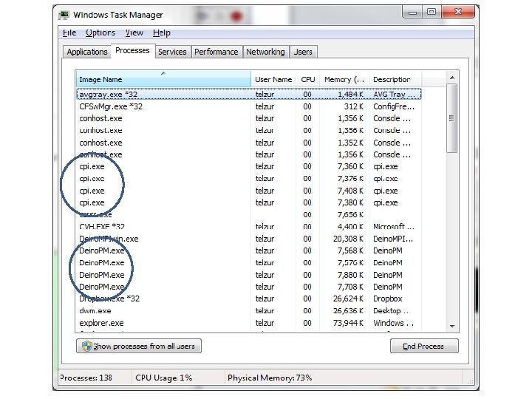The width and height of the screenshot is (532, 399).
Task: Switch to the Users tab
Action: 303,52
